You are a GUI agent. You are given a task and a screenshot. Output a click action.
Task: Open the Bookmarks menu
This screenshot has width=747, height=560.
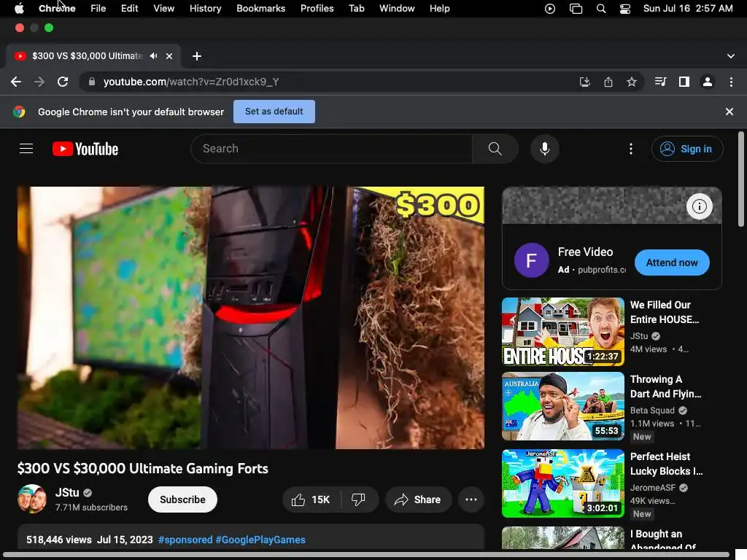(260, 8)
